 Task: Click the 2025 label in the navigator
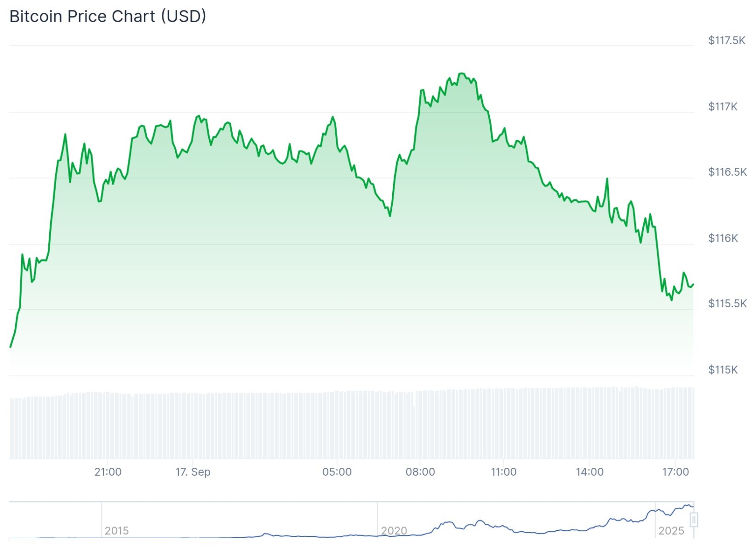[671, 531]
